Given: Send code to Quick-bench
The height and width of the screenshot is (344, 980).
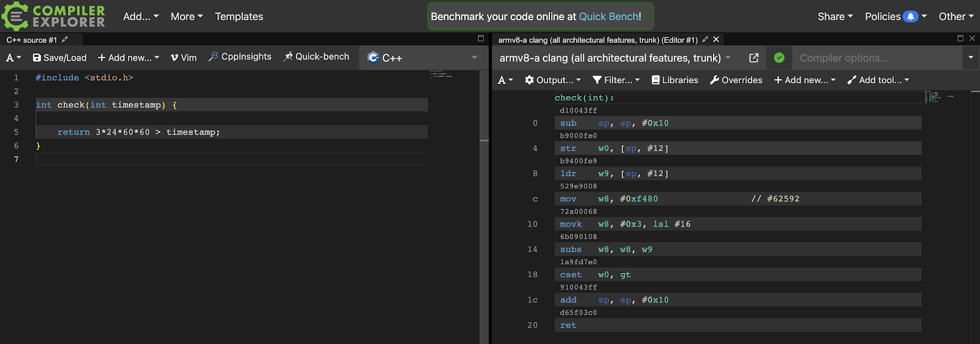Looking at the screenshot, I should [316, 57].
